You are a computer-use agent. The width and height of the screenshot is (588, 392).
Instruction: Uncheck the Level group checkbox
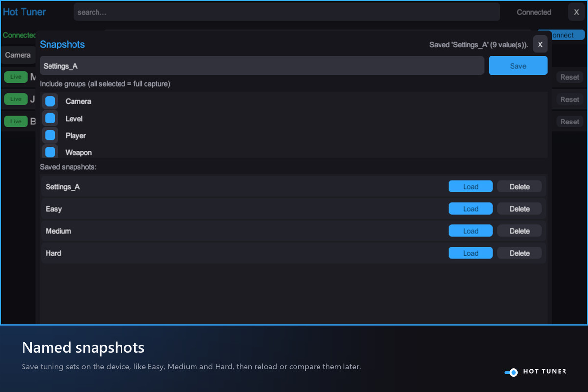tap(50, 118)
